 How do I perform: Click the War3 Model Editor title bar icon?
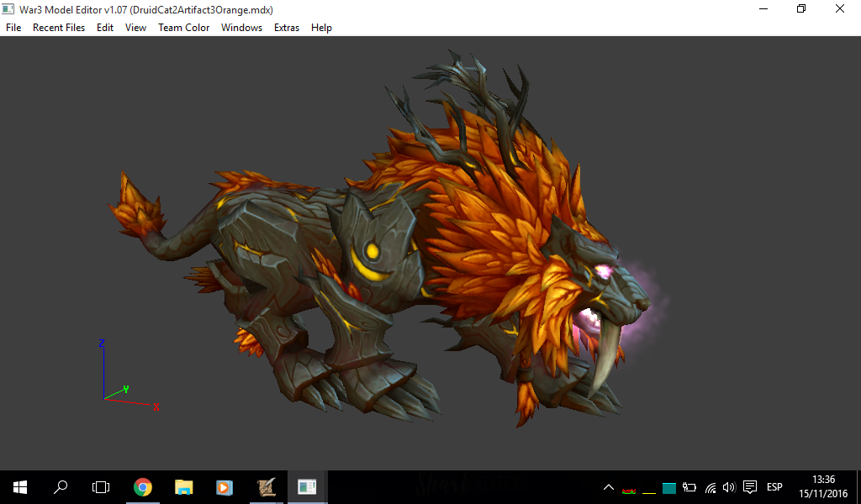(x=8, y=9)
